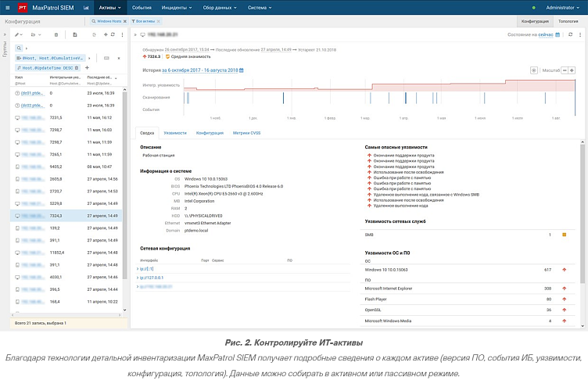Image resolution: width=588 pixels, height=391 pixels.
Task: Add a sort condition with plus
Action: [87, 68]
